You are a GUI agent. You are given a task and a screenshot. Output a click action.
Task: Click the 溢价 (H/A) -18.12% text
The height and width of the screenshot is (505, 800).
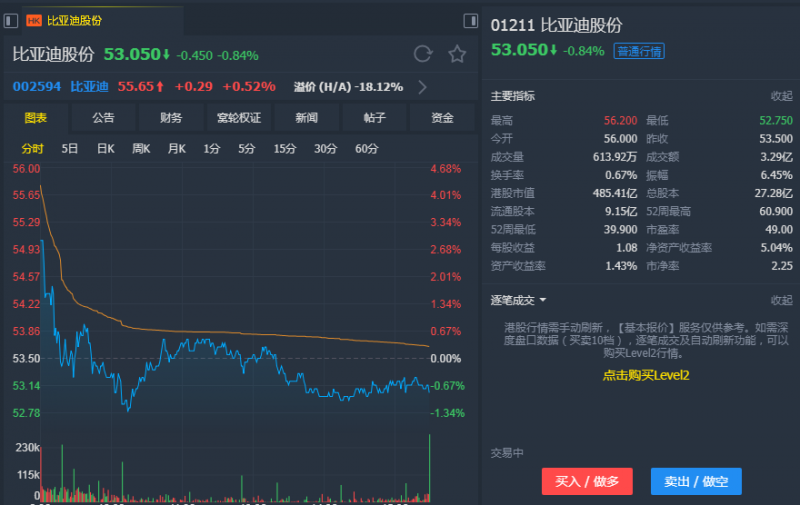tap(348, 87)
